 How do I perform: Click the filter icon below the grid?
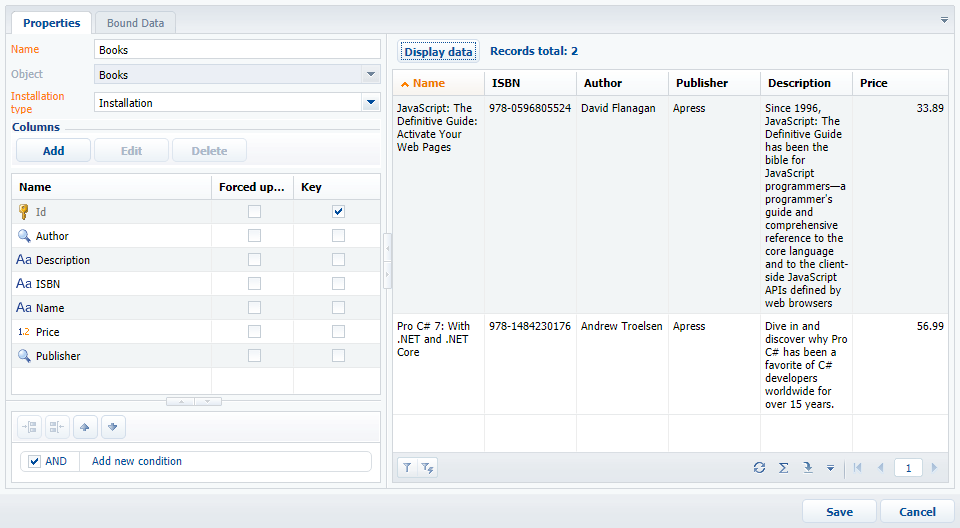tap(407, 467)
